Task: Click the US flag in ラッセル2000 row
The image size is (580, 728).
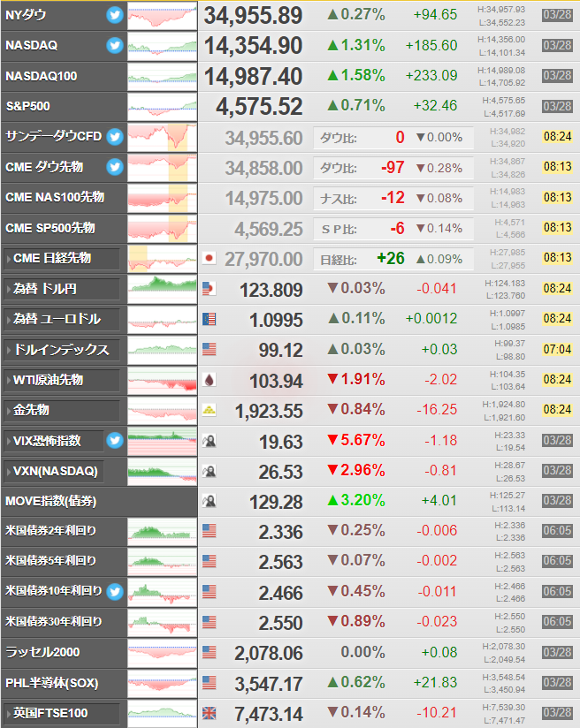Action: pyautogui.click(x=210, y=652)
